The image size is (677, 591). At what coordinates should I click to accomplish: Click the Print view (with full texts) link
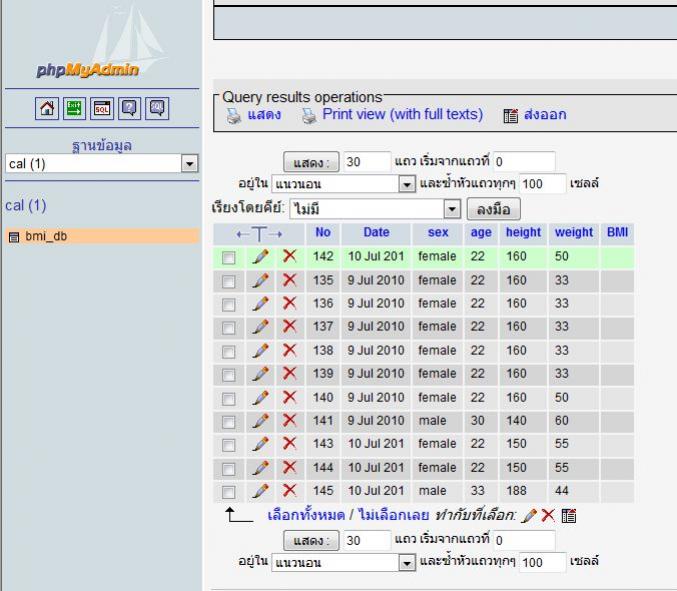tap(402, 114)
